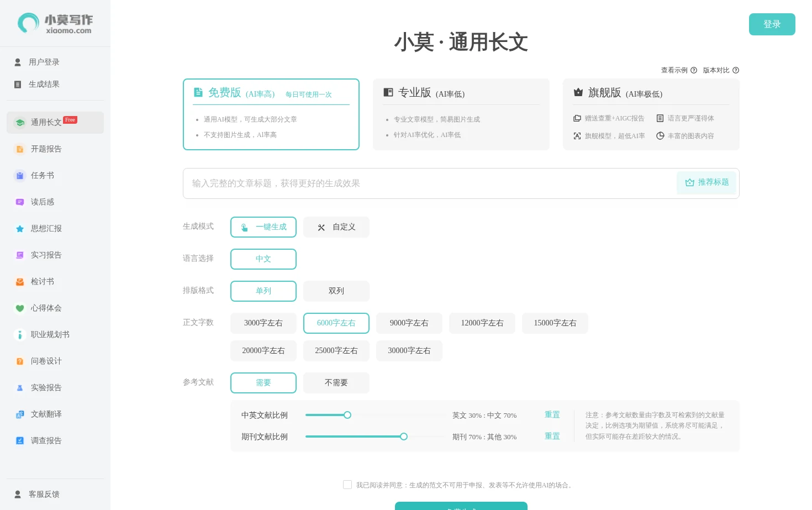The height and width of the screenshot is (510, 812).
Task: Click the 读后感 sidebar icon
Action: (x=20, y=202)
